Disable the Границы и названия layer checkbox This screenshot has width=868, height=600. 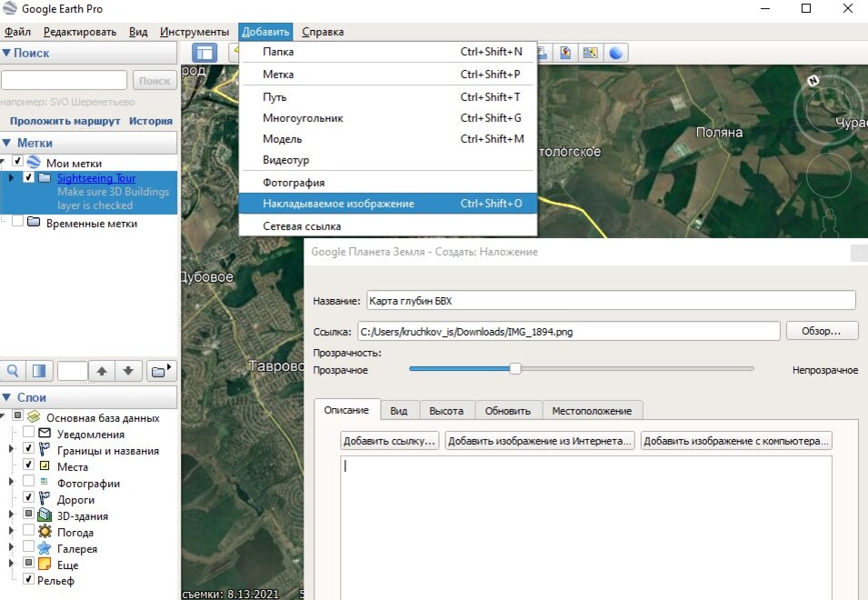(x=29, y=448)
